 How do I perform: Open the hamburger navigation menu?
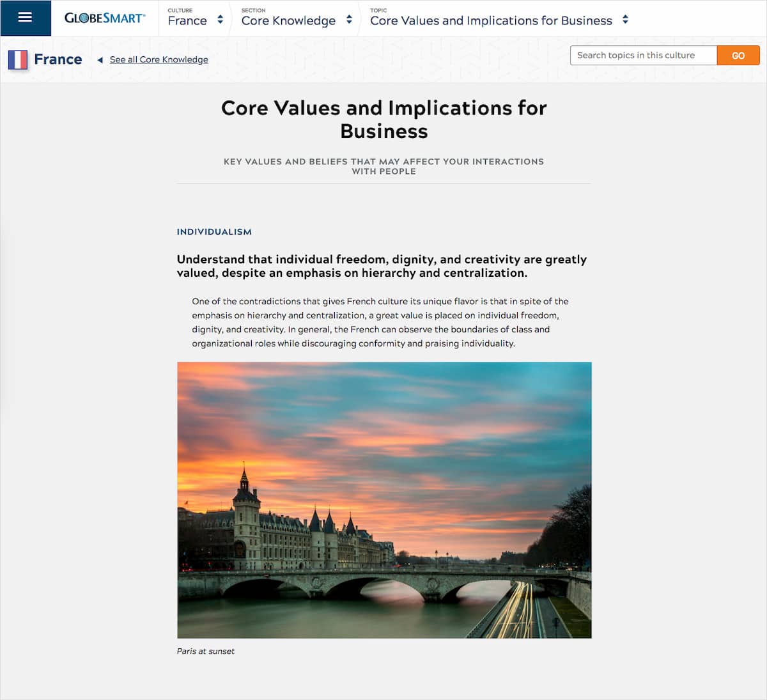pos(25,18)
